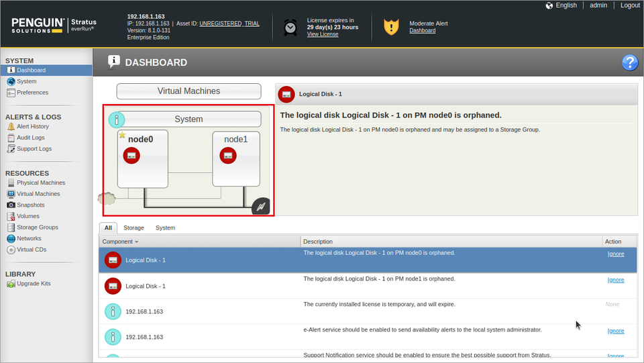Click the Networks globe icon
The image size is (644, 363).
click(11, 239)
